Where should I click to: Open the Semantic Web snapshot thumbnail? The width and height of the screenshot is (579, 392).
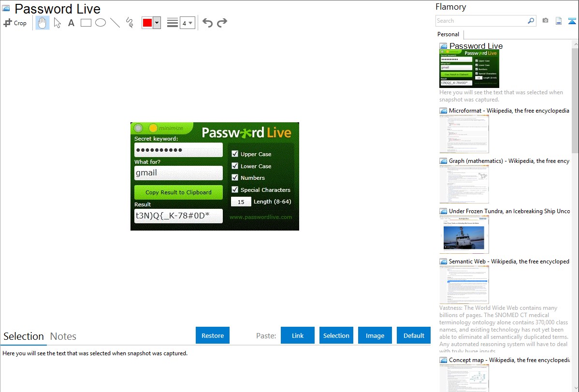[x=464, y=285]
